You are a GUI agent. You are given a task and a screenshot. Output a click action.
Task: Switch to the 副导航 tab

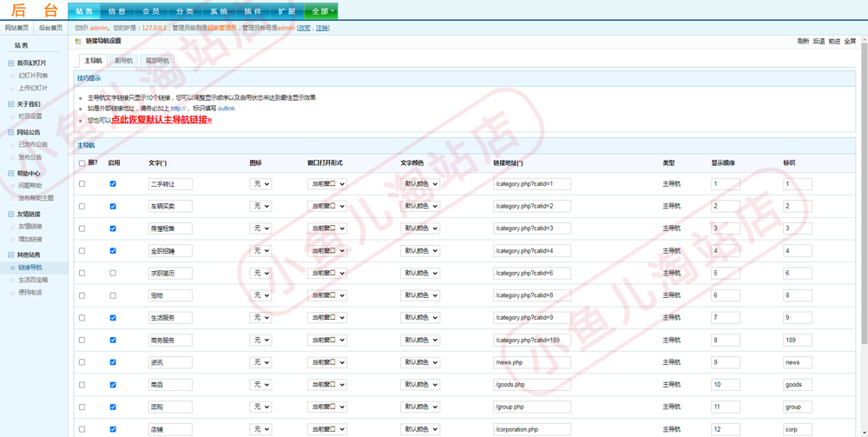pos(123,61)
